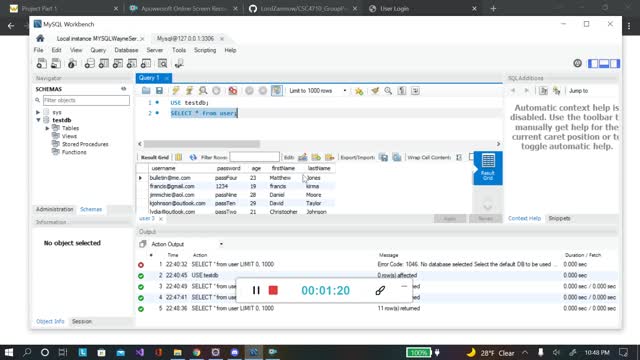Open the Database menu
The height and width of the screenshot is (360, 640).
(x=126, y=50)
